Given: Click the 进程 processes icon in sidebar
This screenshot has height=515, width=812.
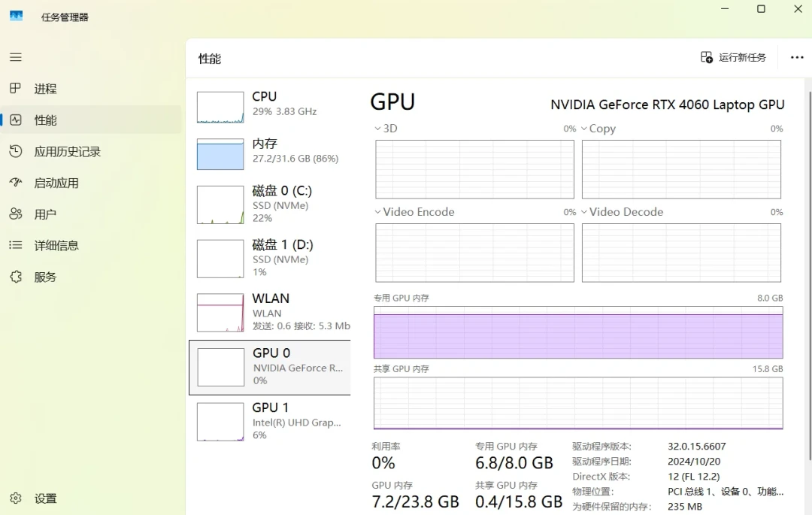Looking at the screenshot, I should pyautogui.click(x=16, y=89).
